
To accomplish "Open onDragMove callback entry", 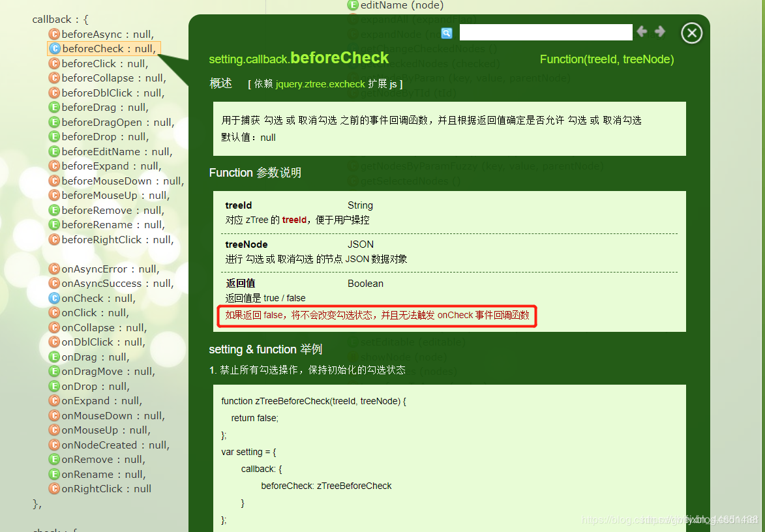I will (x=102, y=371).
